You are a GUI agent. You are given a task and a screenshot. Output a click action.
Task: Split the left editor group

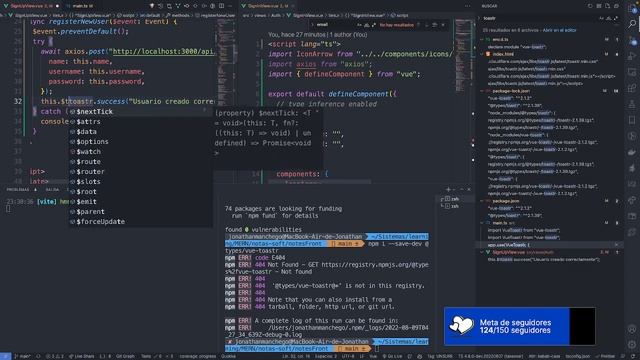(x=222, y=6)
